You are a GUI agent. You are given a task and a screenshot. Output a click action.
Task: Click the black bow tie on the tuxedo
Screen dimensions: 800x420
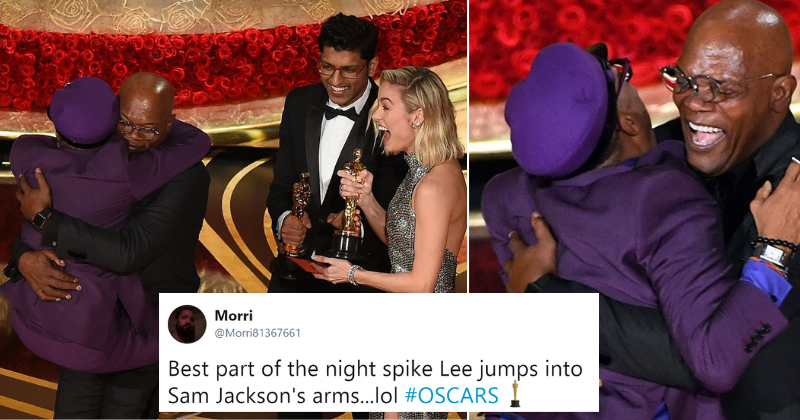[340, 113]
